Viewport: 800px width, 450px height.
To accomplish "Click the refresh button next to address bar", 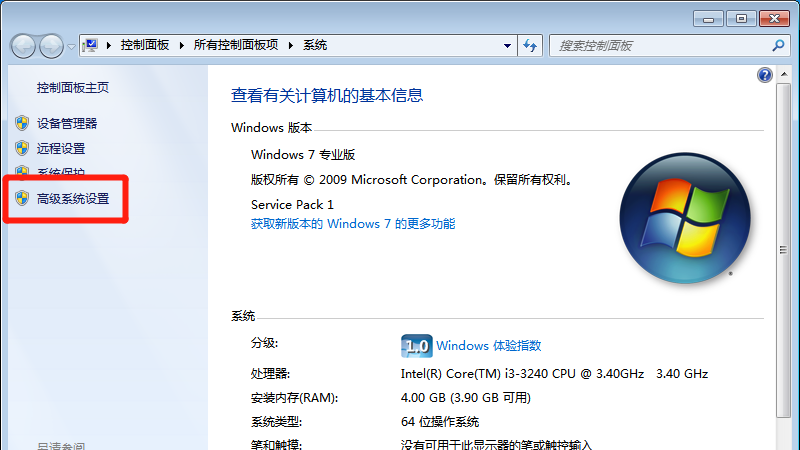I will [x=531, y=45].
